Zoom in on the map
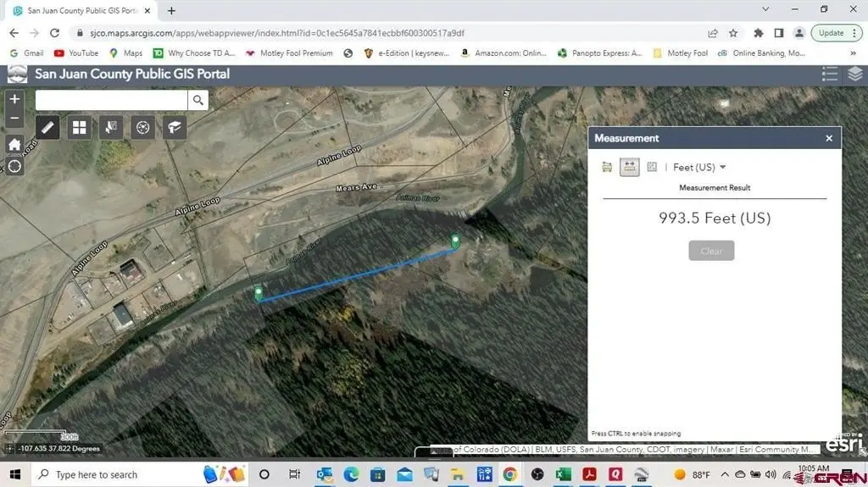 [x=14, y=99]
